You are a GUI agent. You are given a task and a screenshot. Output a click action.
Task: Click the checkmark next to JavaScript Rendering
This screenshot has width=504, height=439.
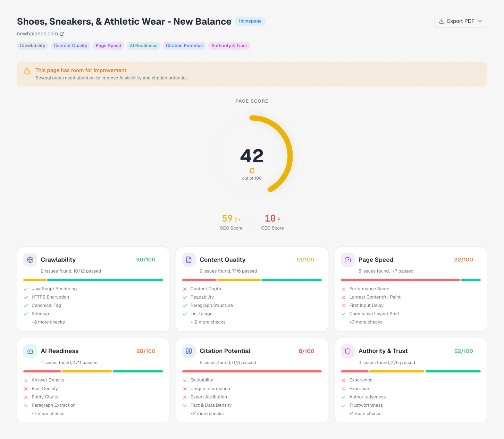[x=26, y=289]
